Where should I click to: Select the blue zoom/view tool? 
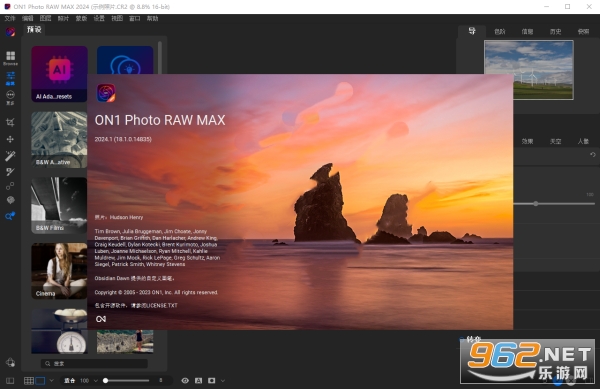point(10,216)
